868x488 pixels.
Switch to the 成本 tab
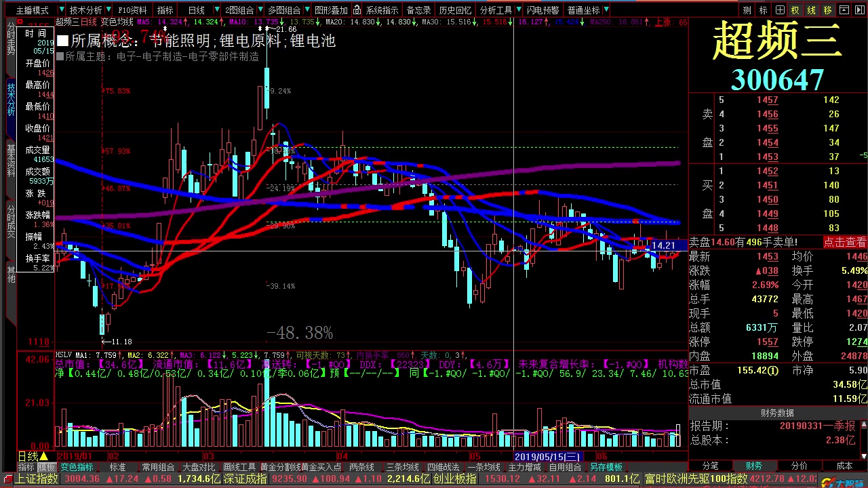coord(844,466)
